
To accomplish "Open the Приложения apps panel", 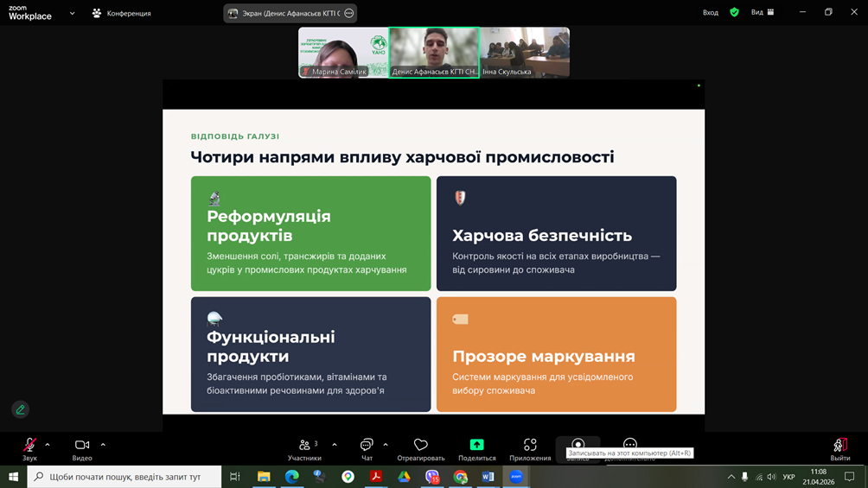I will pyautogui.click(x=530, y=447).
